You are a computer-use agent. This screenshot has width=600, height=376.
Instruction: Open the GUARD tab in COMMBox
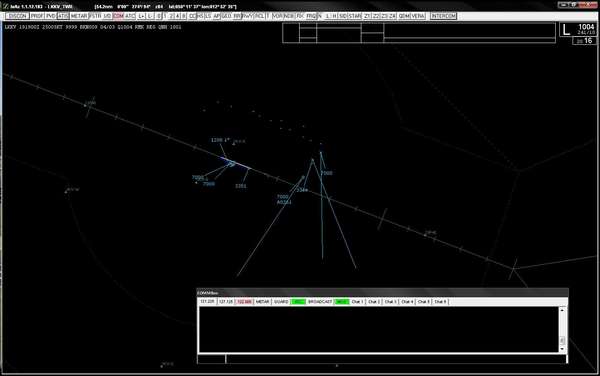(281, 302)
